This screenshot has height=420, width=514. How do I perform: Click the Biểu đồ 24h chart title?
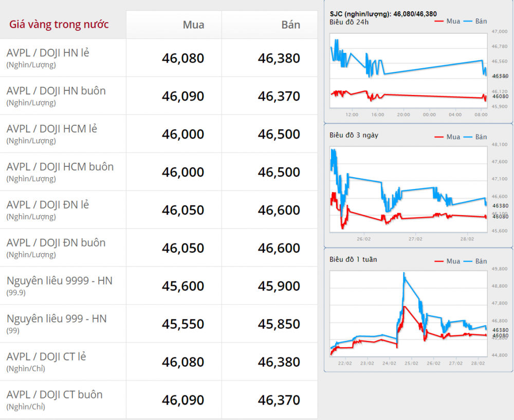tap(349, 22)
